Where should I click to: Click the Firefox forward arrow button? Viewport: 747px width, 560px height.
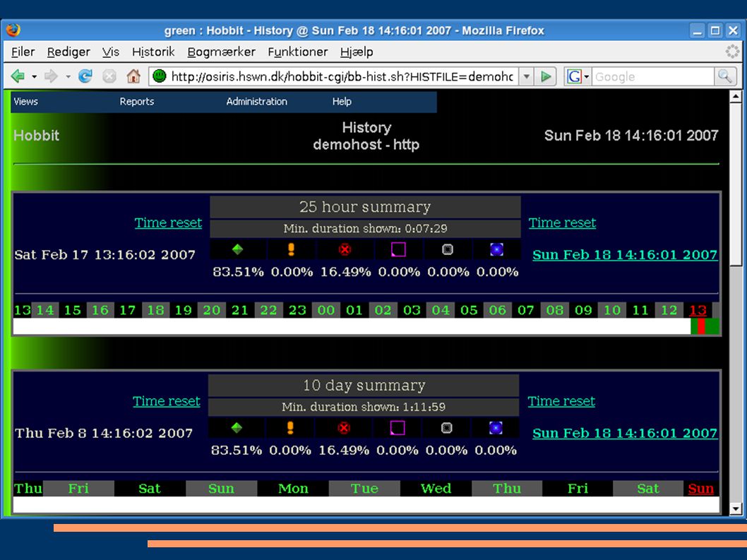click(51, 76)
